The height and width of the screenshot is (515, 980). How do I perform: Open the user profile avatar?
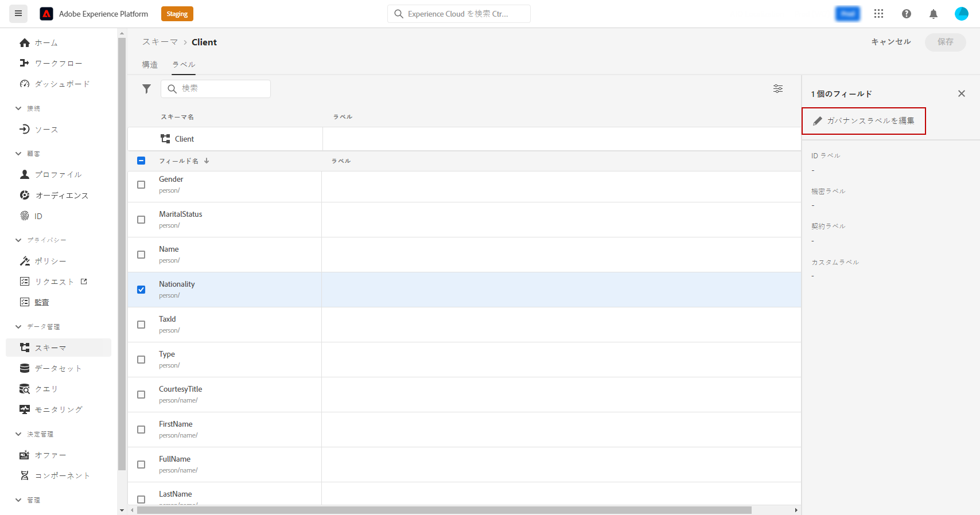(962, 14)
